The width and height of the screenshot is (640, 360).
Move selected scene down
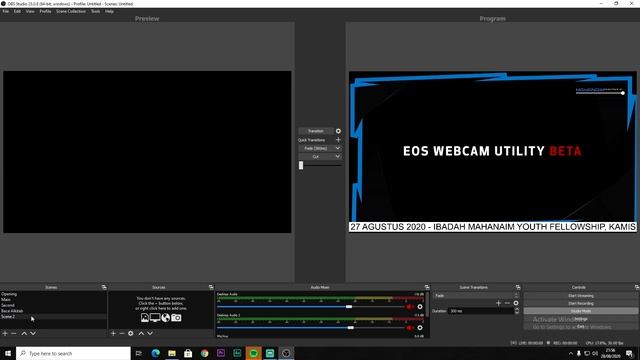33,333
